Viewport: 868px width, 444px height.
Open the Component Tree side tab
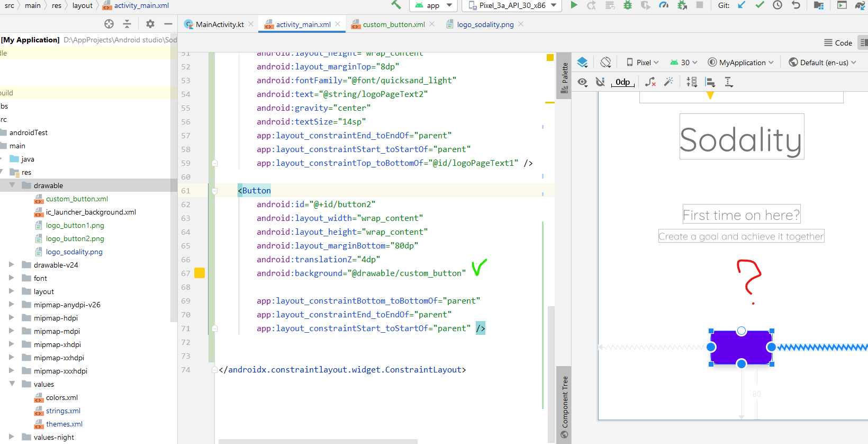click(564, 406)
